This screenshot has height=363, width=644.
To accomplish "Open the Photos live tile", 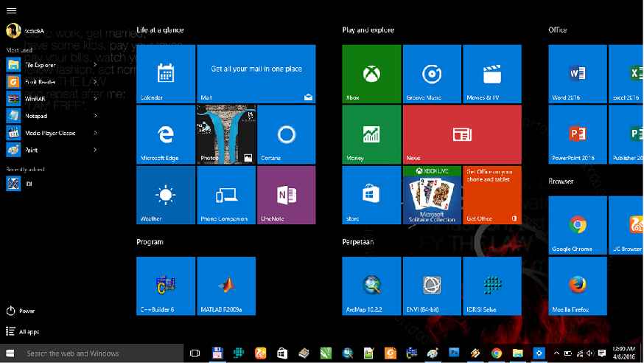I will [226, 134].
